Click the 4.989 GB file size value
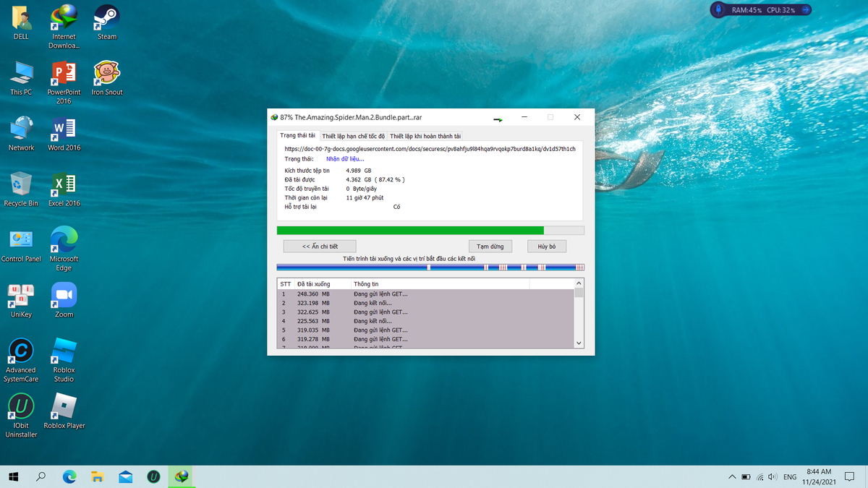This screenshot has height=488, width=868. (358, 171)
